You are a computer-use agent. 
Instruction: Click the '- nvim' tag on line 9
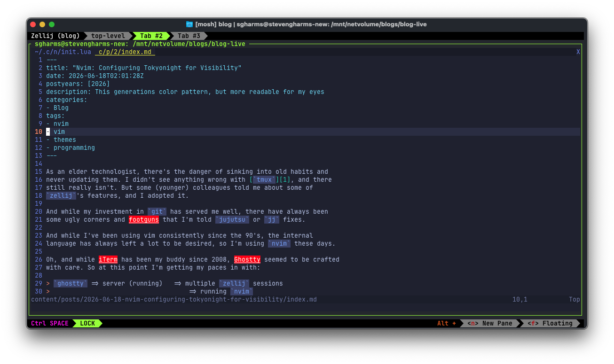[57, 124]
